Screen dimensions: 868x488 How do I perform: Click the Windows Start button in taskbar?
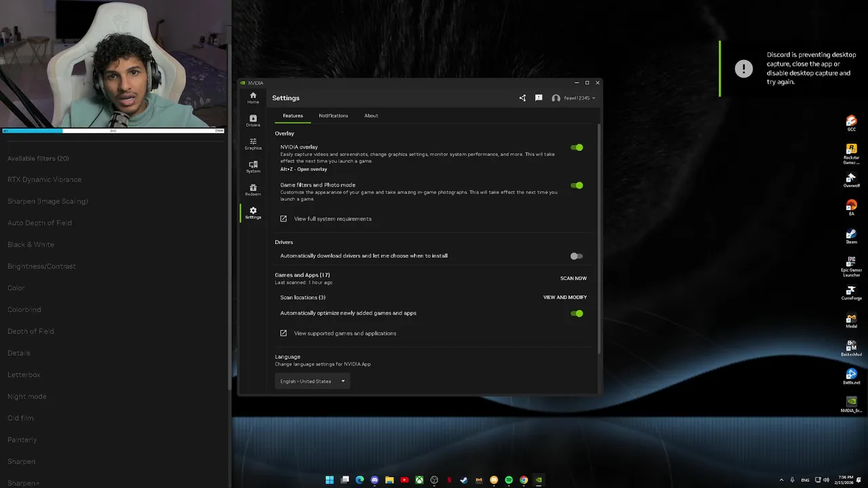(x=330, y=480)
